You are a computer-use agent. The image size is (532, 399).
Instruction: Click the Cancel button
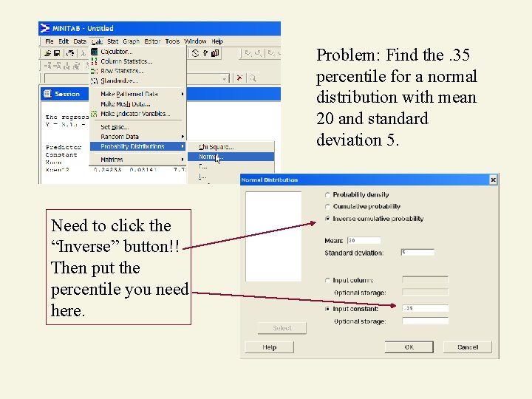(468, 347)
